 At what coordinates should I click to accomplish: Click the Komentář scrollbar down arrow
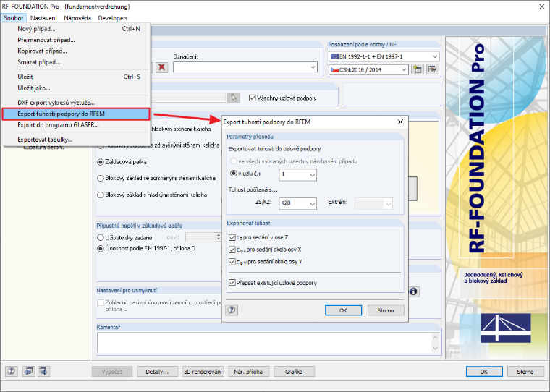pos(436,348)
